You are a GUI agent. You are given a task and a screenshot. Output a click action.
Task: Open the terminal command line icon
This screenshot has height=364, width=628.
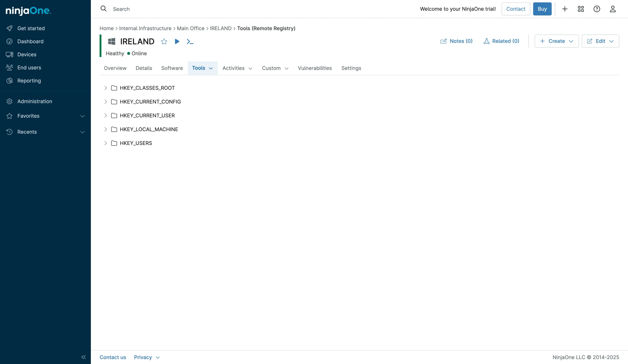190,41
